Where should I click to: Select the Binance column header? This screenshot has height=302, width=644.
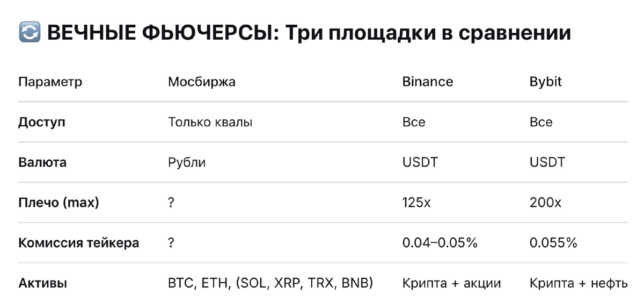click(428, 82)
